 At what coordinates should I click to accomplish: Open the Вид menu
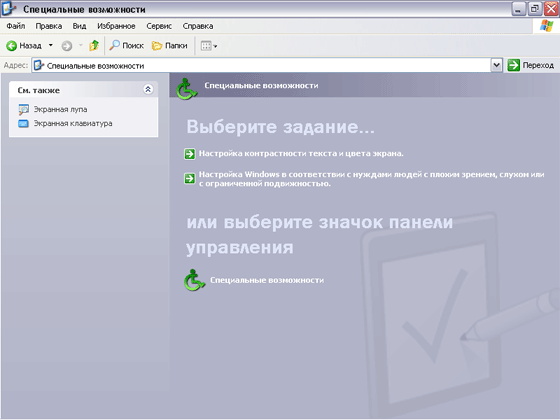[x=79, y=26]
